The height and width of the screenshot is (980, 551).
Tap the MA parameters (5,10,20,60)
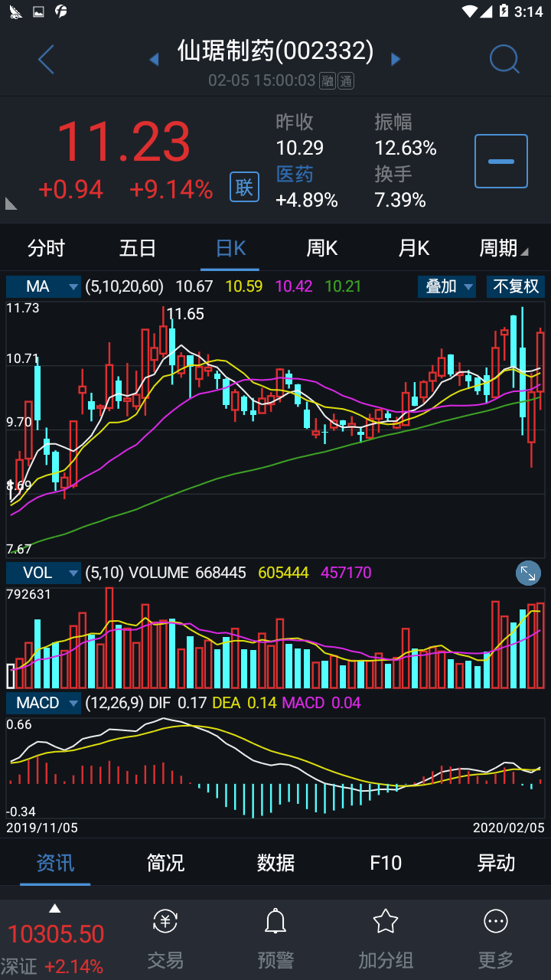124,286
